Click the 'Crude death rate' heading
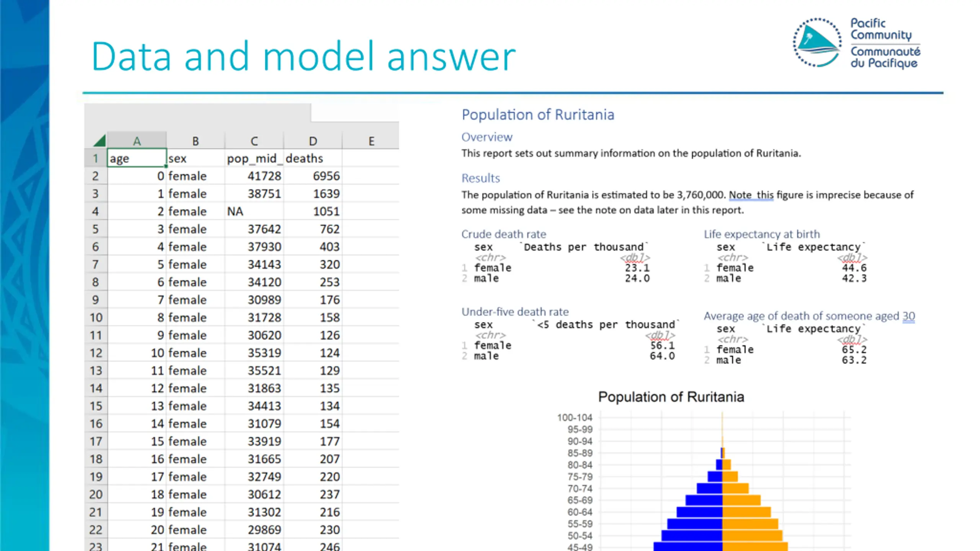This screenshot has height=551, width=980. [504, 234]
